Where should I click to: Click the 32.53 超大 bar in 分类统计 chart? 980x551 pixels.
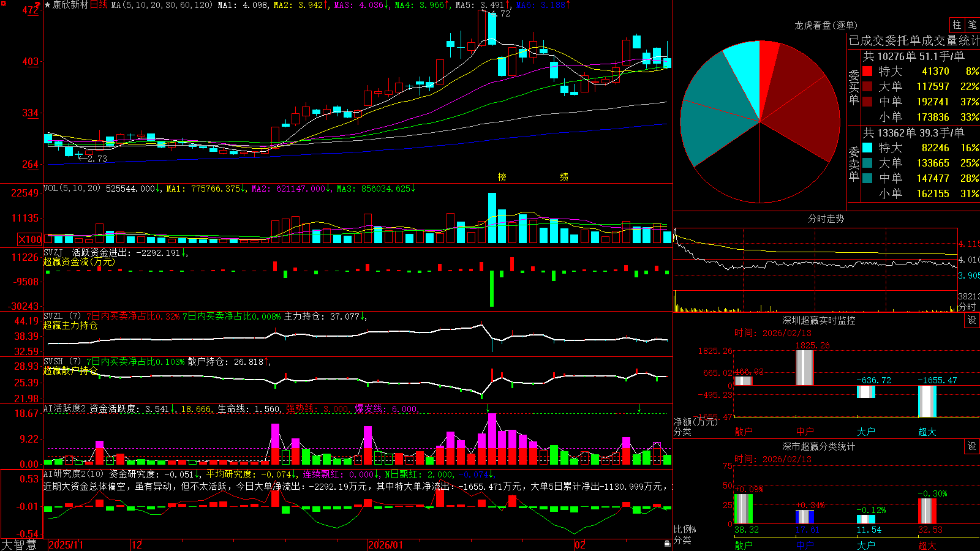[927, 511]
